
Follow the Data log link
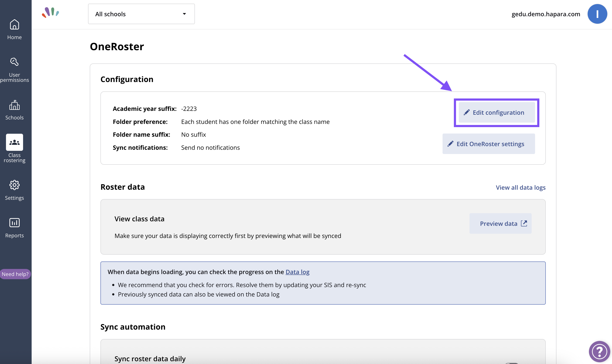pos(297,272)
